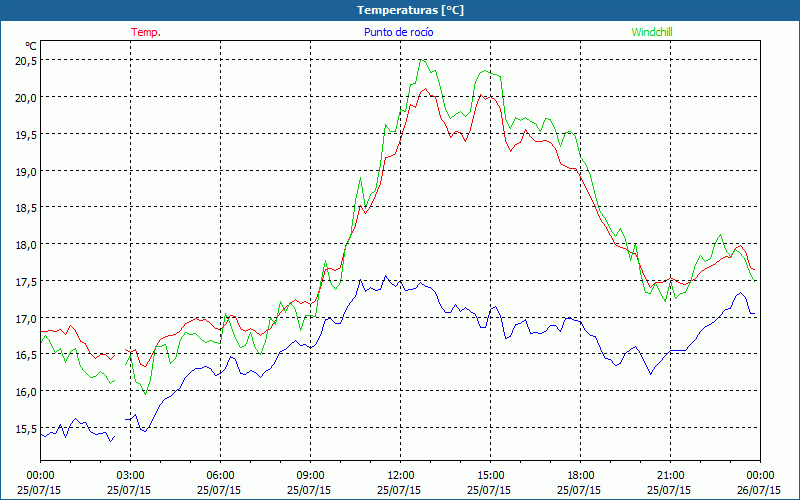The height and width of the screenshot is (500, 800).
Task: Click the 17,0 value on temperature axis
Action: click(27, 318)
